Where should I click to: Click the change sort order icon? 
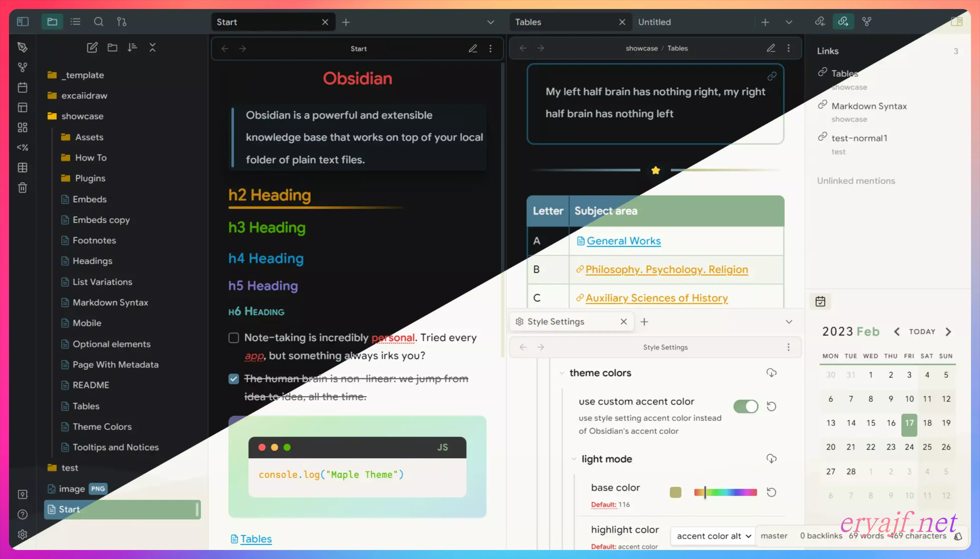coord(133,48)
